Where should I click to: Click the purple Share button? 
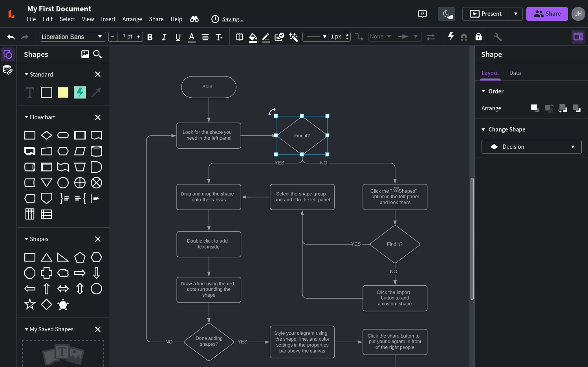pyautogui.click(x=547, y=14)
